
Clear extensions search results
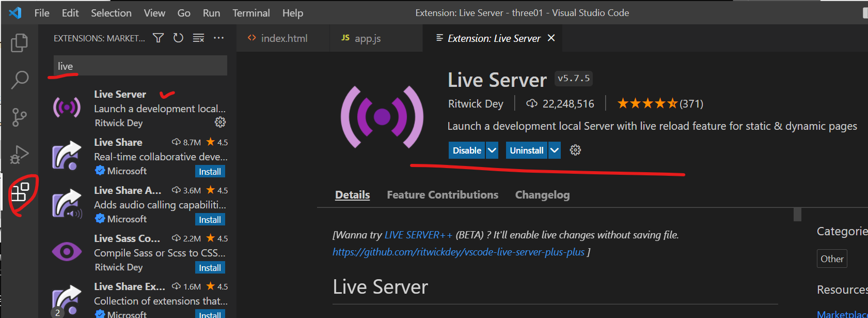tap(198, 38)
